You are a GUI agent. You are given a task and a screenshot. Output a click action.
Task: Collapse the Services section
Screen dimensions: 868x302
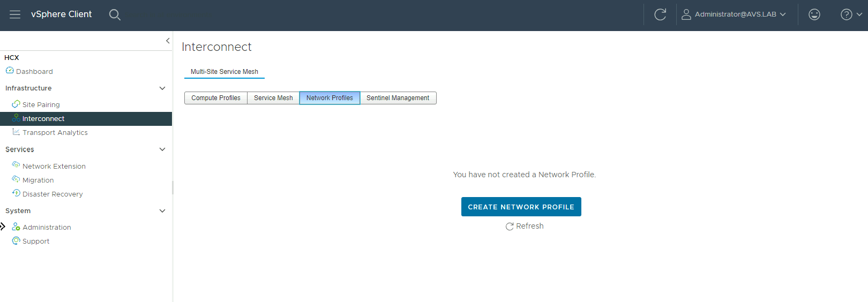[x=162, y=149]
